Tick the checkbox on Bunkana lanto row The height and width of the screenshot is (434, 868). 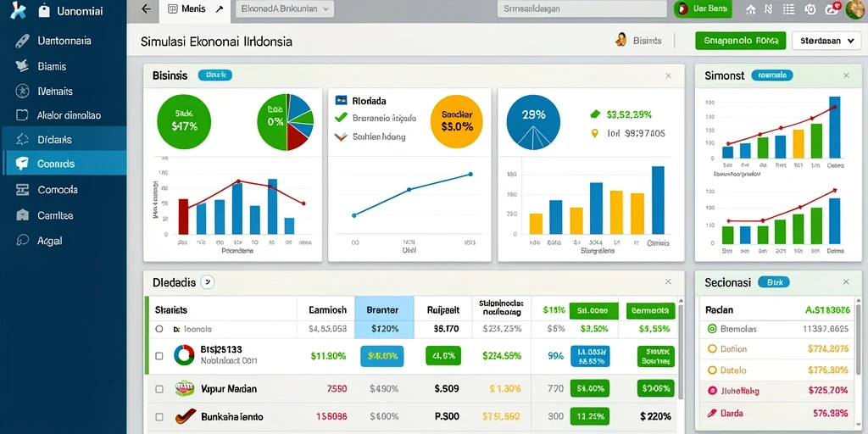(159, 417)
